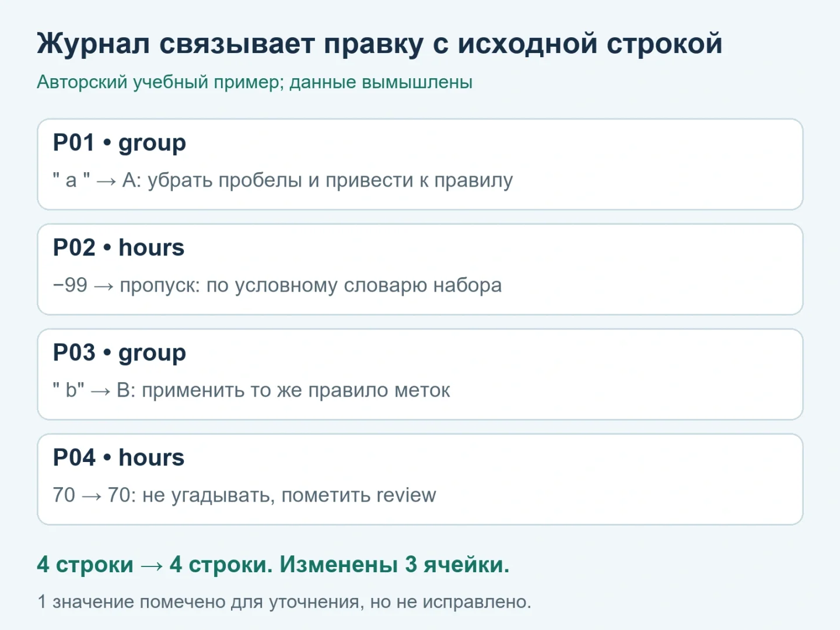Click the text "применить то же правило меток"
Image resolution: width=840 pixels, height=630 pixels.
coord(296,390)
